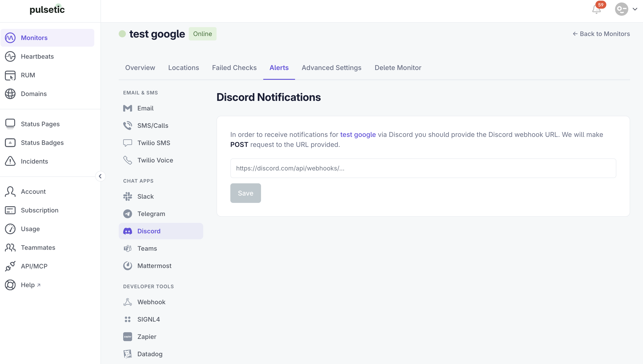Click the EMAIL & SMS section header
Viewport: 643px width, 364px height.
(x=141, y=93)
